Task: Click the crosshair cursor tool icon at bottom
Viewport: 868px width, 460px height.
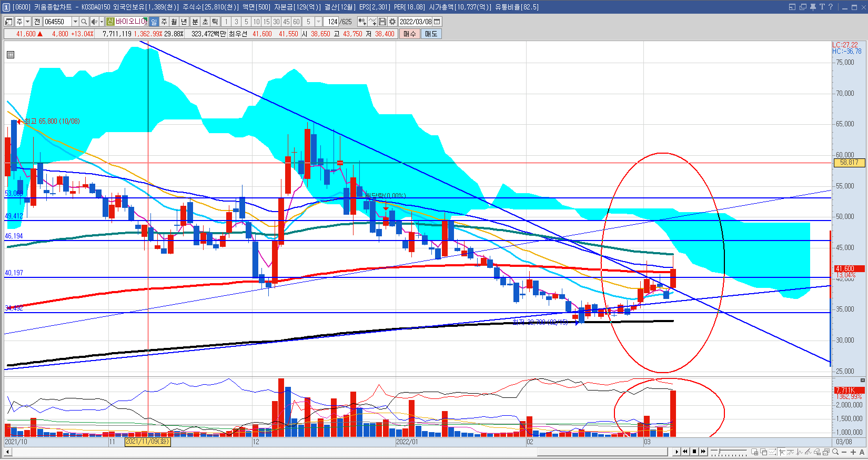Action: pyautogui.click(x=781, y=452)
